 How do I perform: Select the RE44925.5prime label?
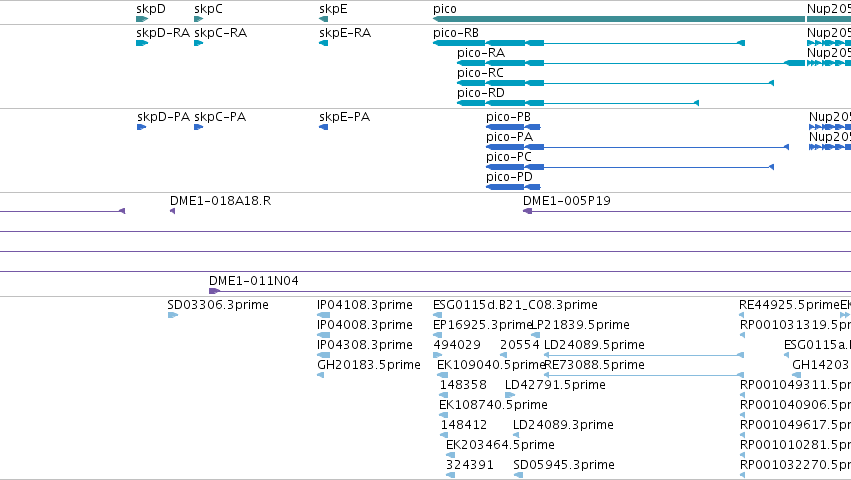(789, 305)
